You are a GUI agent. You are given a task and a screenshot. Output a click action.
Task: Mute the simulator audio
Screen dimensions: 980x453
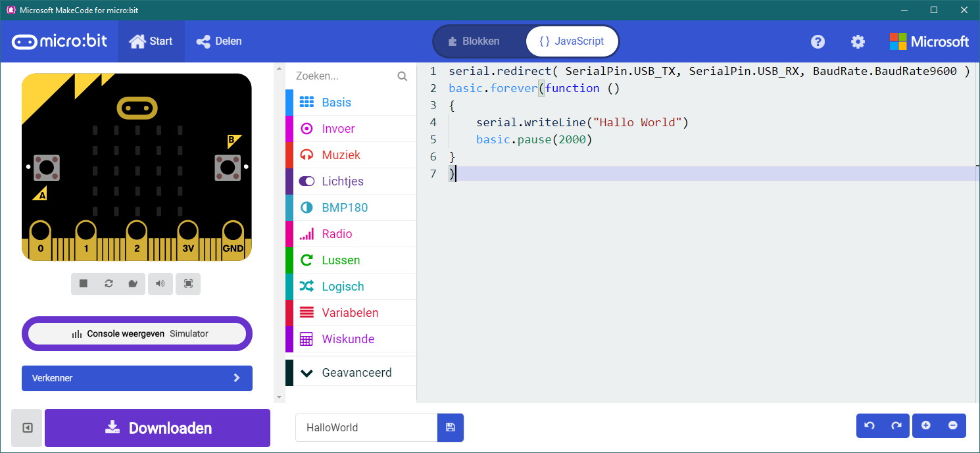point(160,283)
